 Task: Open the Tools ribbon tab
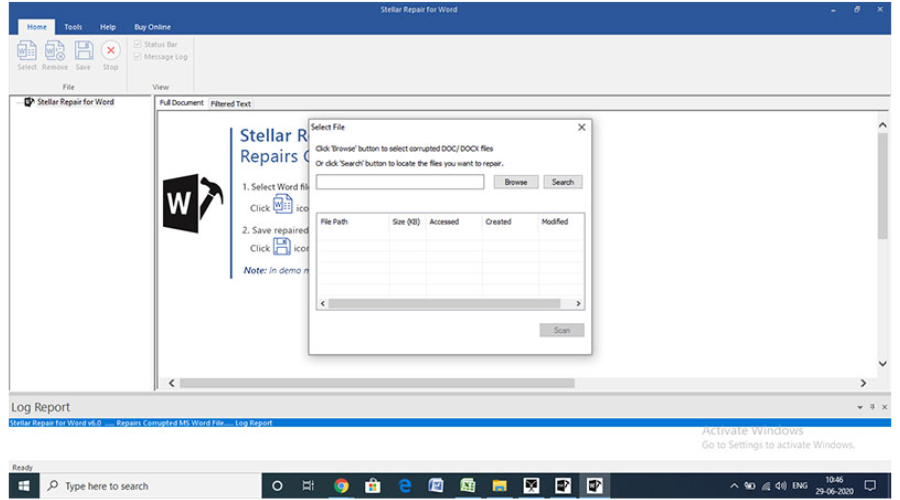[73, 27]
